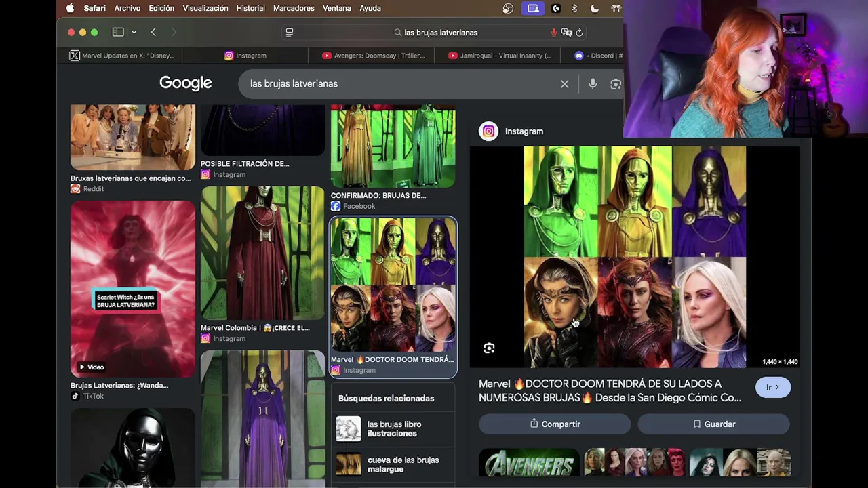Click the Instagram source icon in preview panel
This screenshot has width=868, height=488.
pos(489,131)
